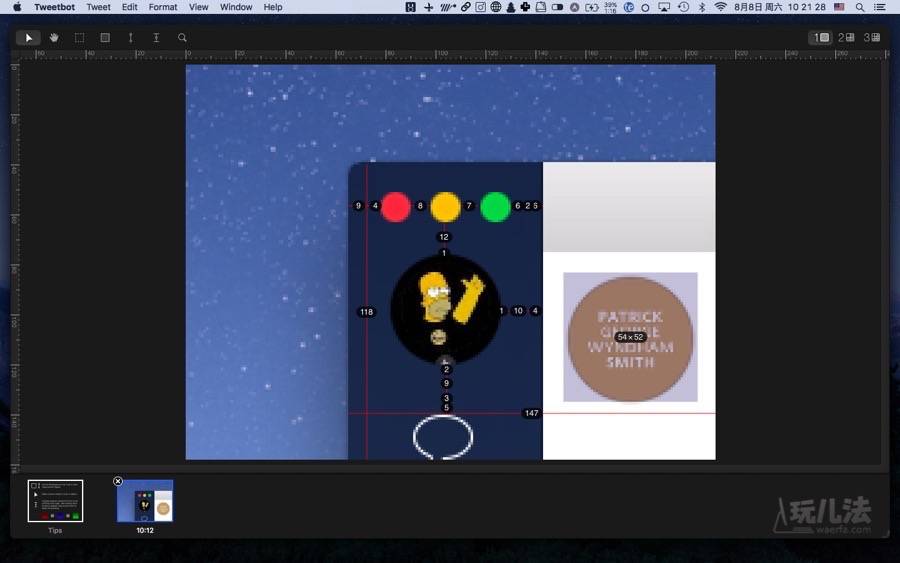Image resolution: width=900 pixels, height=563 pixels.
Task: Click the 54 x 52 dimension label
Action: (630, 337)
